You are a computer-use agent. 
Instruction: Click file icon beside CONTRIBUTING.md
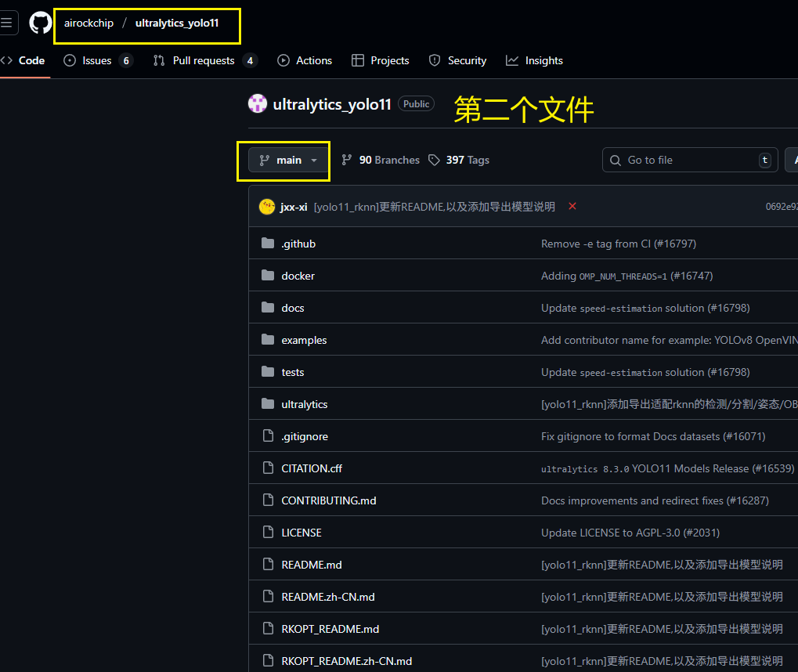268,500
